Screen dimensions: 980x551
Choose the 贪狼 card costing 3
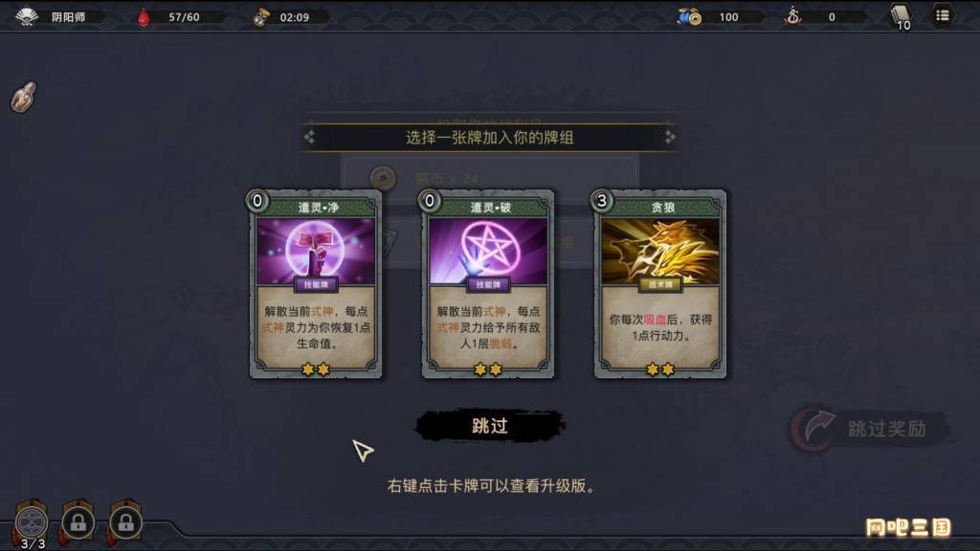tap(660, 284)
